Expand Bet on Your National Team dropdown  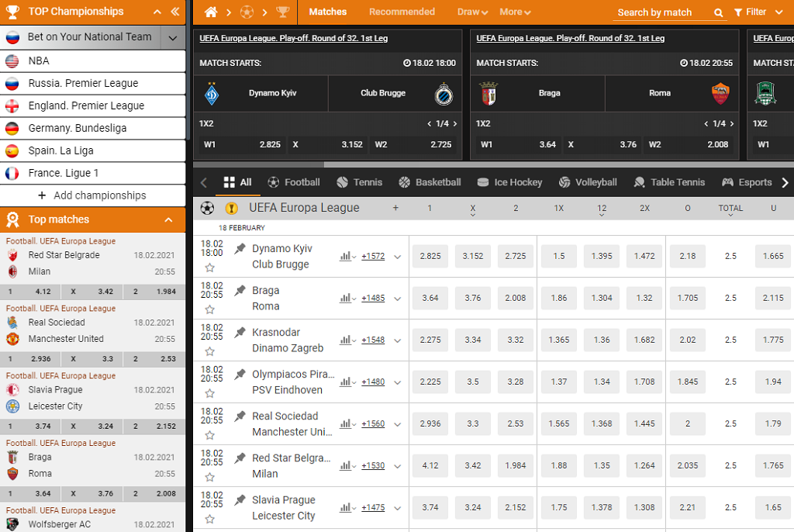(x=173, y=38)
